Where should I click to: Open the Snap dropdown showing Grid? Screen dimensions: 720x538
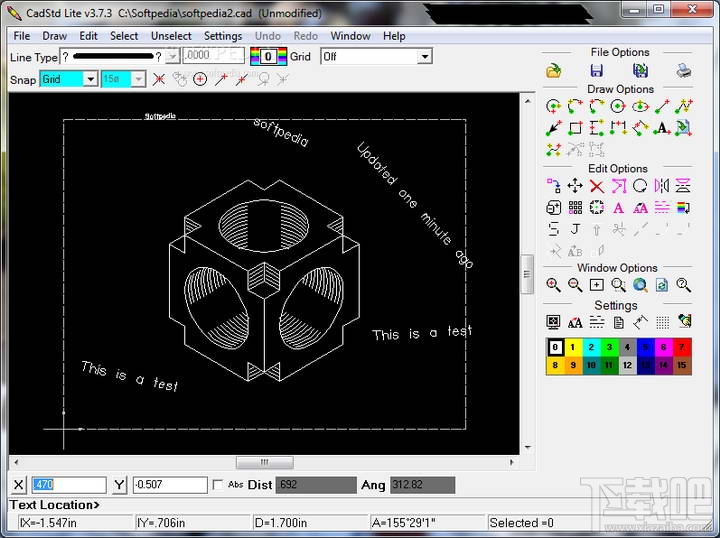coord(90,79)
